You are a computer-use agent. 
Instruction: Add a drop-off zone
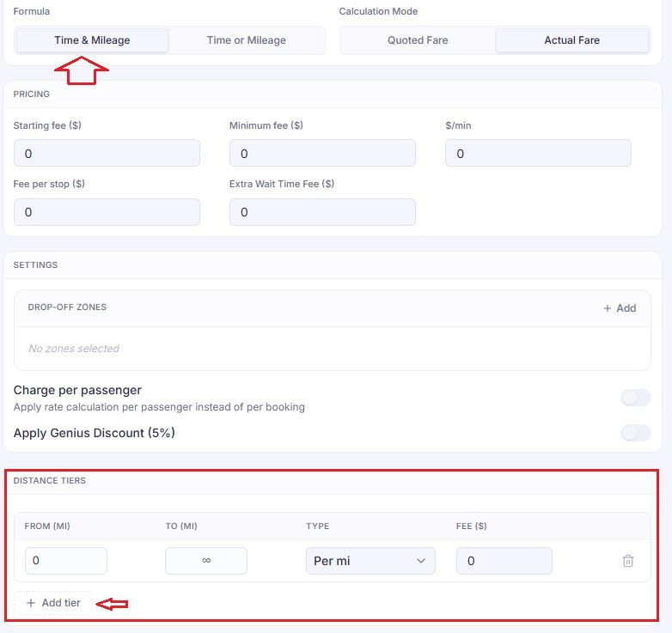(620, 308)
